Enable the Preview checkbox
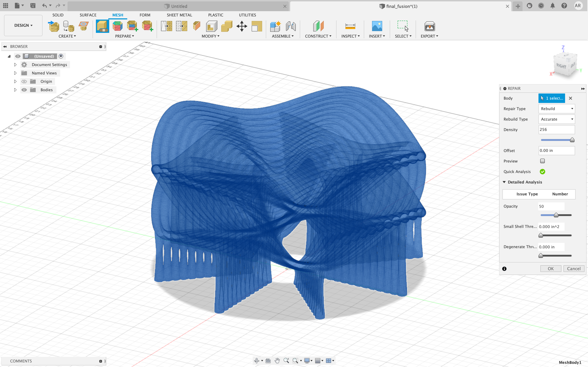 pos(542,161)
